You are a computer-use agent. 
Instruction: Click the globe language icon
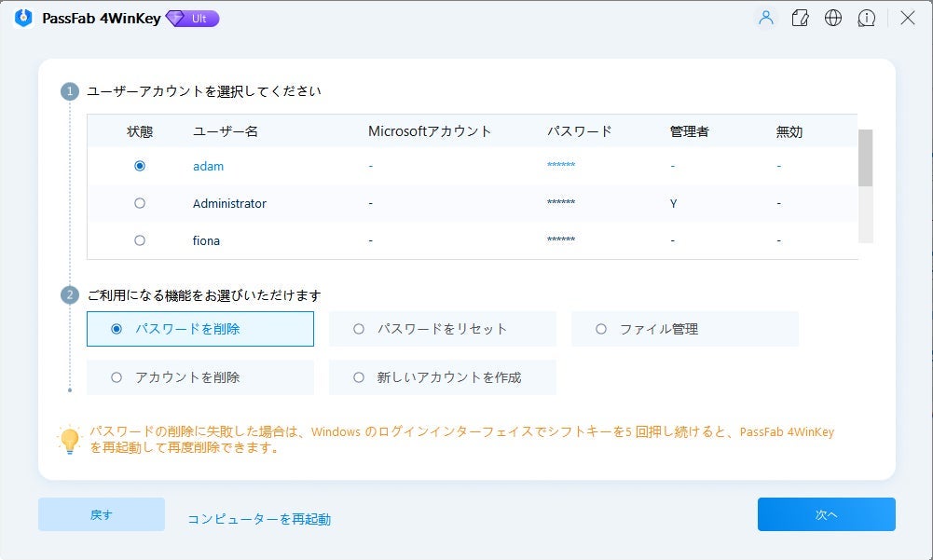833,19
